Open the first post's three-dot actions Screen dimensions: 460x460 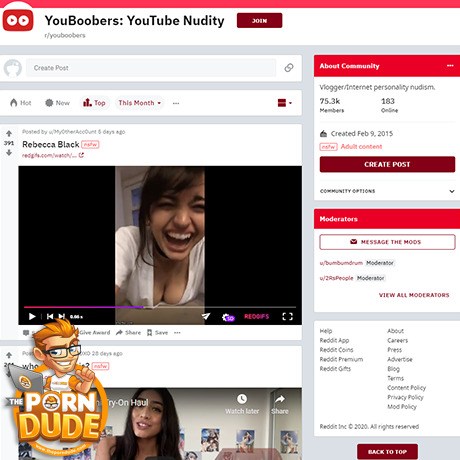[x=177, y=333]
